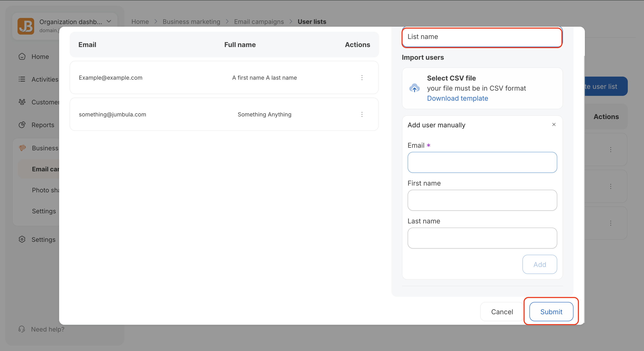644x351 pixels.
Task: Open actions menu for something@jumbula.com row
Action: click(362, 114)
